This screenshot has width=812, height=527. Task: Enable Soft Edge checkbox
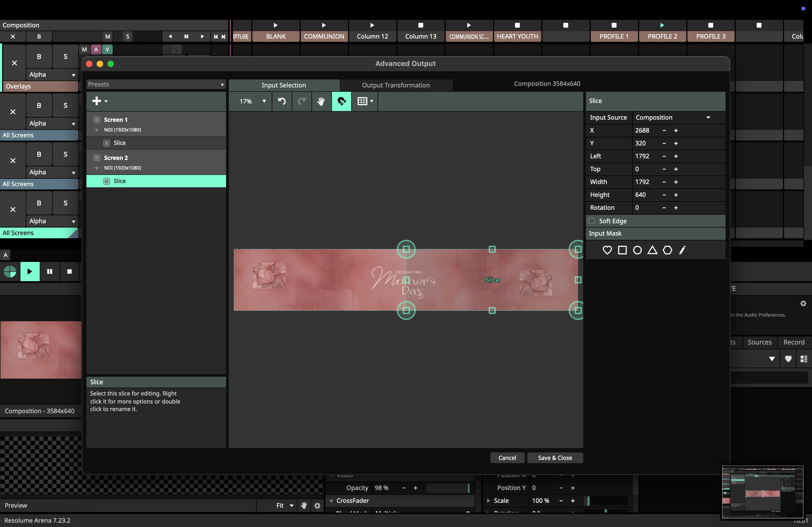(592, 221)
